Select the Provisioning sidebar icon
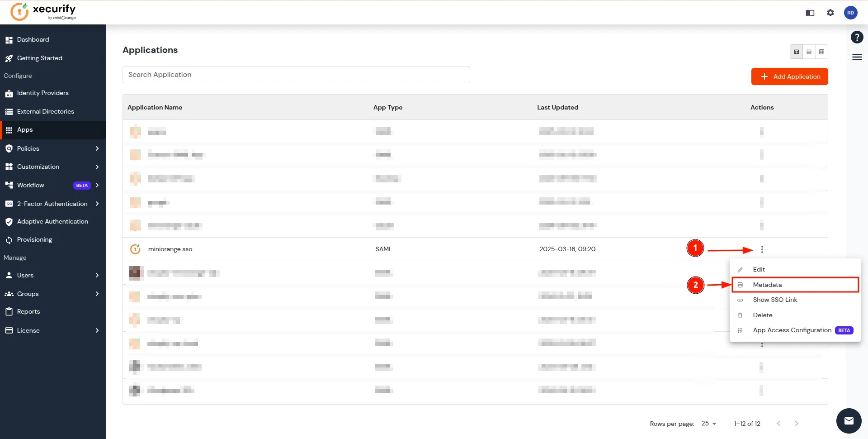This screenshot has height=439, width=868. click(x=9, y=239)
